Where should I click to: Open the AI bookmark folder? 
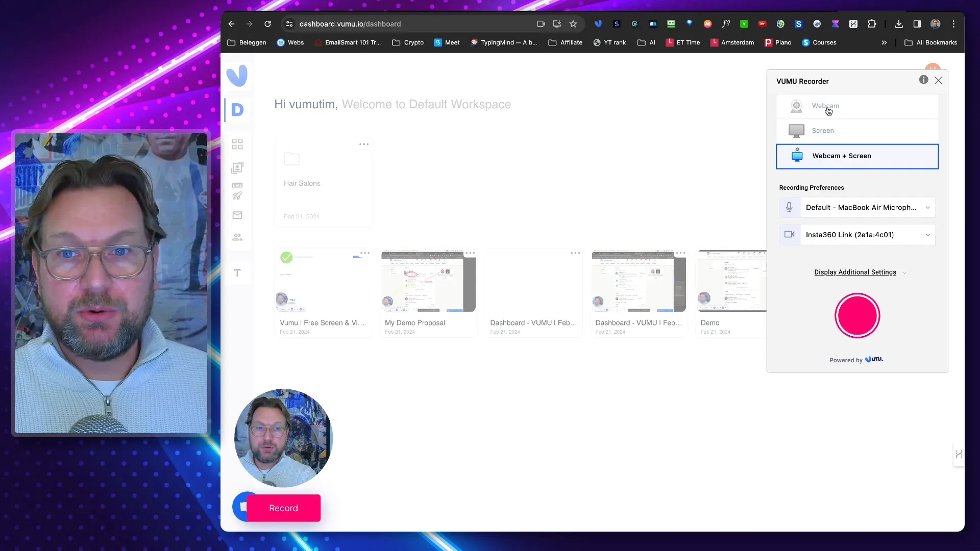coord(646,42)
